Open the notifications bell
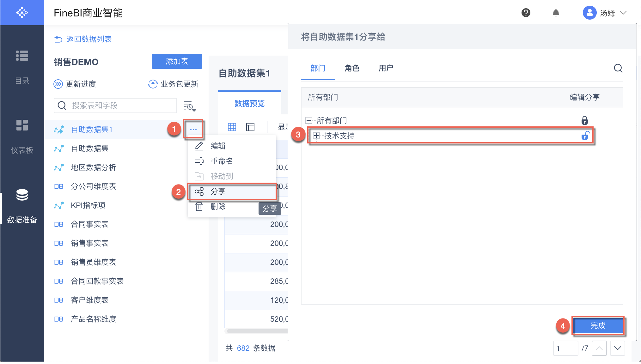The image size is (641, 364). [x=556, y=13]
